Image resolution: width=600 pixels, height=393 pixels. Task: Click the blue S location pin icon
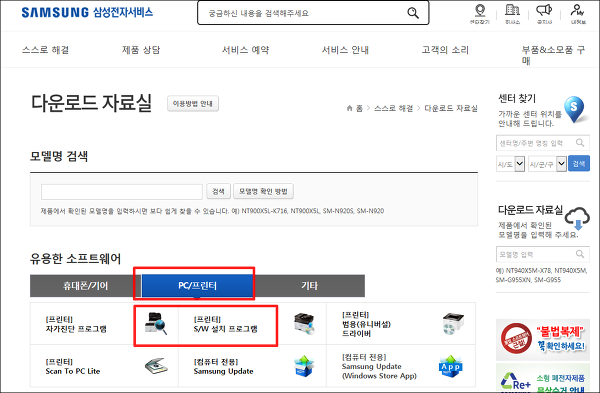574,109
